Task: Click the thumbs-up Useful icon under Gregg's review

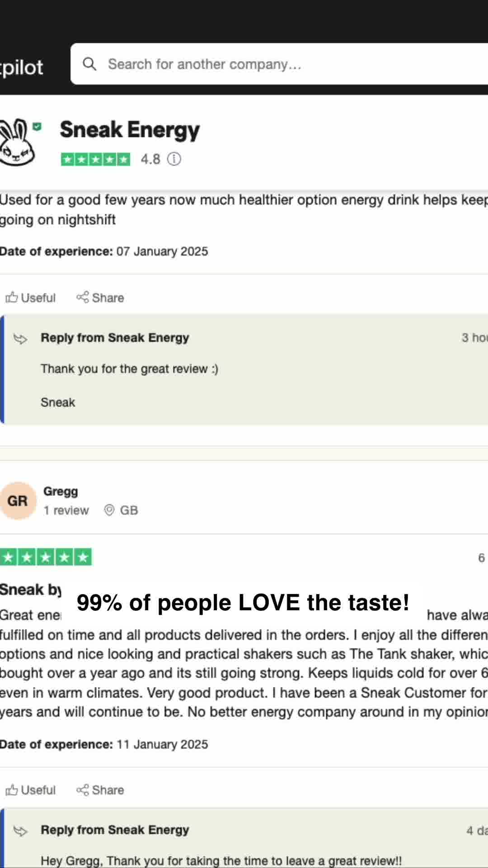Action: 12,790
